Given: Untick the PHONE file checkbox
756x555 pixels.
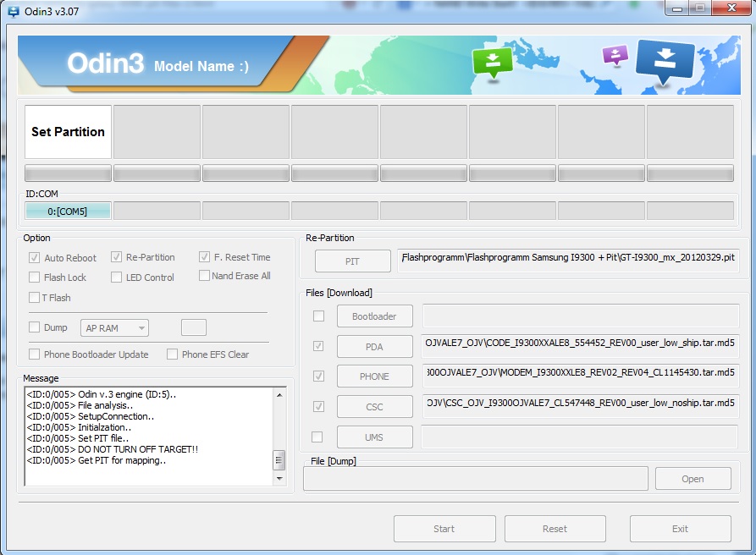Looking at the screenshot, I should pos(318,376).
